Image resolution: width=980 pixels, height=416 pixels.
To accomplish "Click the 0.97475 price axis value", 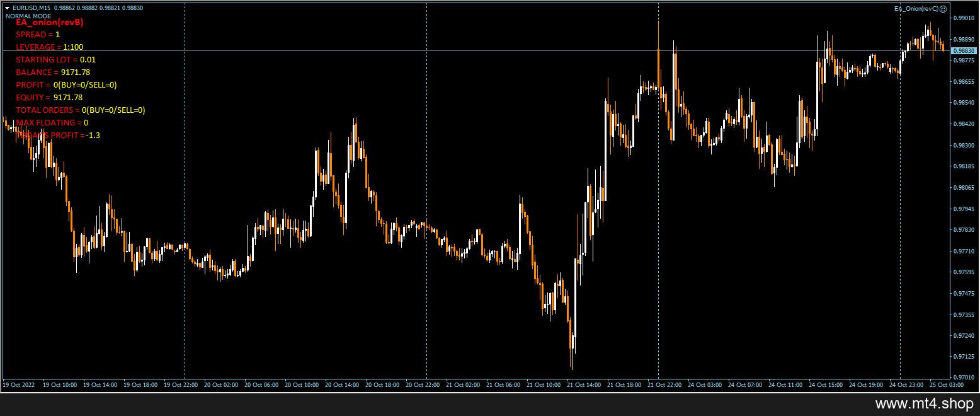I will tap(965, 294).
